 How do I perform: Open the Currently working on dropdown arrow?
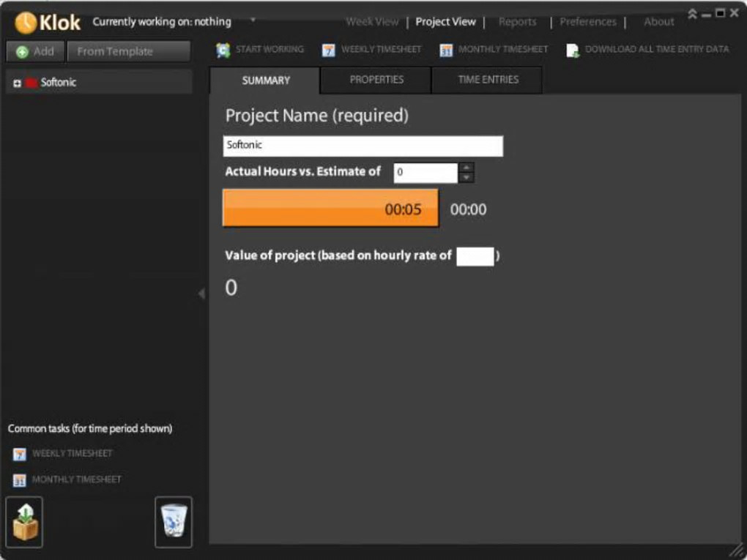253,20
